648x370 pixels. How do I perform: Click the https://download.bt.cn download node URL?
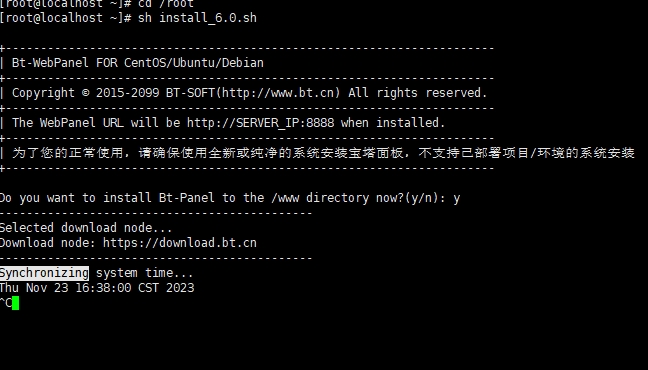click(180, 243)
